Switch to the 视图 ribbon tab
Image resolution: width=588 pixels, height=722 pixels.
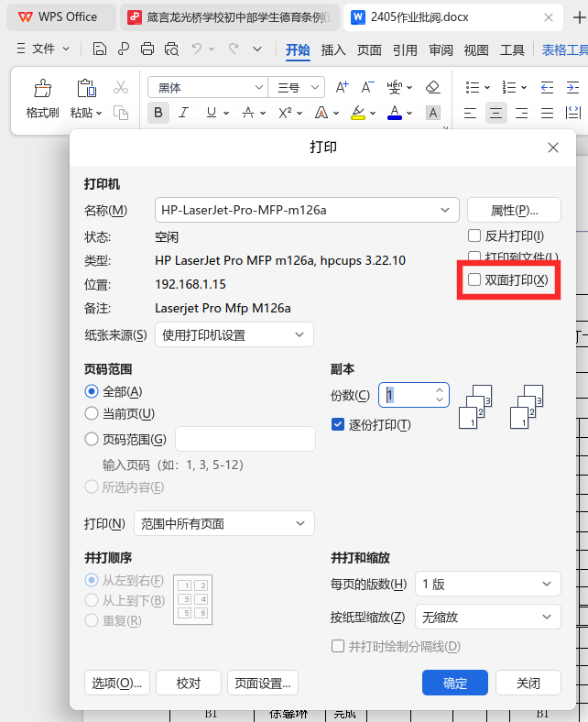click(476, 49)
